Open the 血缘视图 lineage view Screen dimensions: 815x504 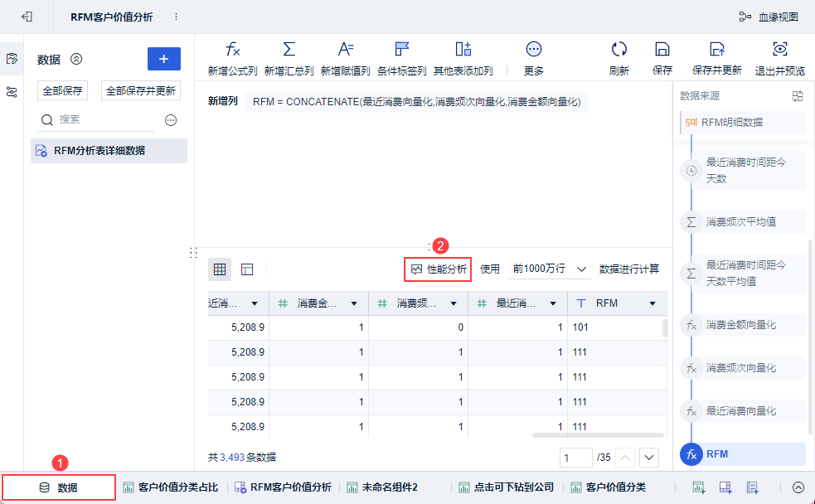pos(768,17)
